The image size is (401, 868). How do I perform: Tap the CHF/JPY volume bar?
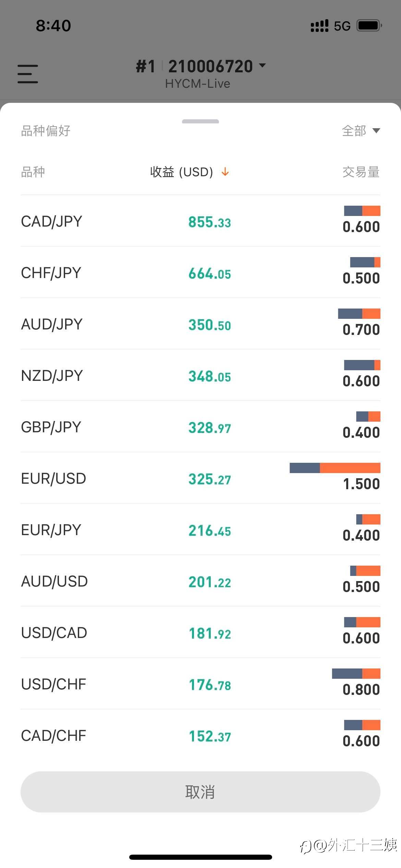pyautogui.click(x=365, y=262)
